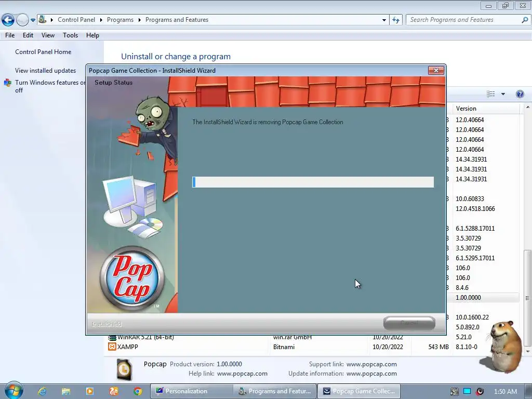This screenshot has width=532, height=399.
Task: Click the Forward navigation arrow button
Action: (x=22, y=20)
